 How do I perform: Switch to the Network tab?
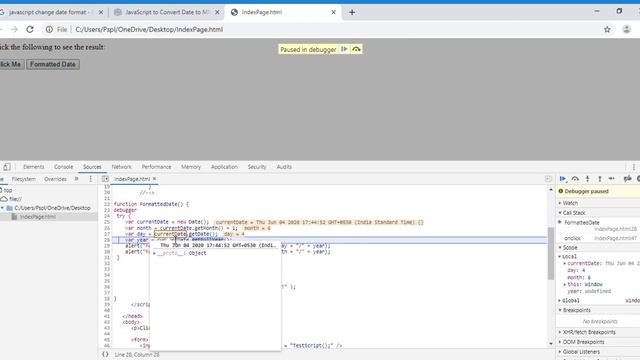tap(121, 167)
